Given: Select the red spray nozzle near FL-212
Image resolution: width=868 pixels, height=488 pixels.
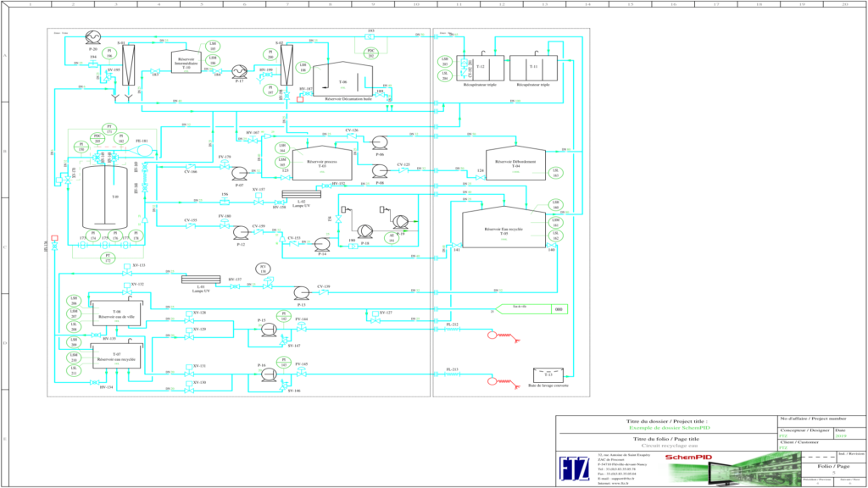Looking at the screenshot, I should click(x=493, y=335).
